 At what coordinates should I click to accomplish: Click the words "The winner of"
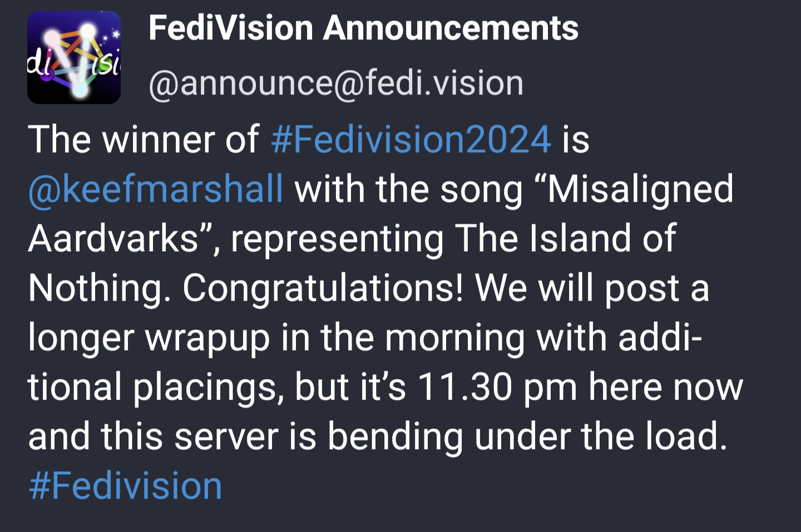point(144,139)
